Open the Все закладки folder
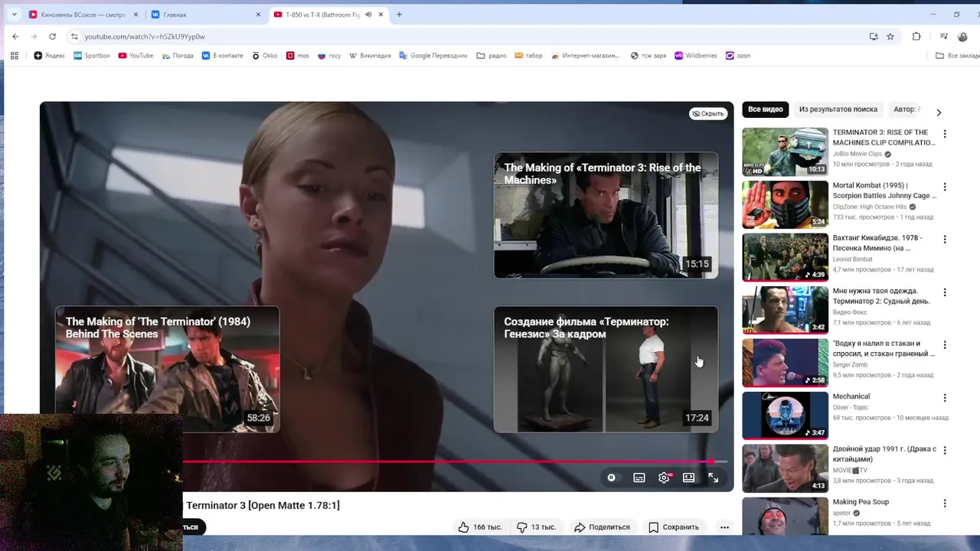Viewport: 980px width, 551px height. point(957,56)
